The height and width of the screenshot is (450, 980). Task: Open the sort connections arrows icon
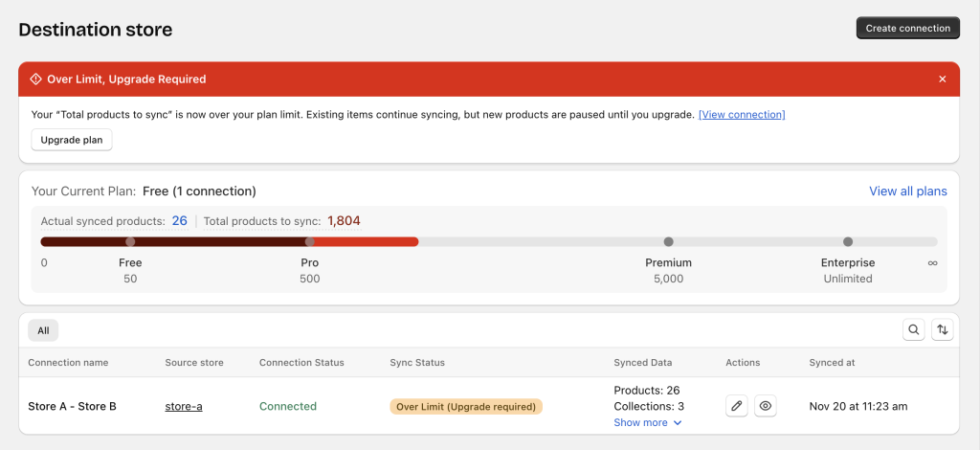pos(943,330)
